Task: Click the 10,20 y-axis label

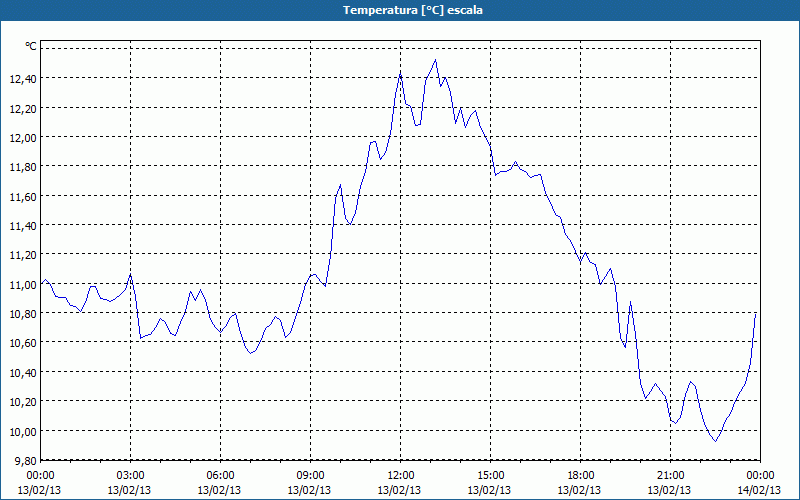Action: [23, 402]
